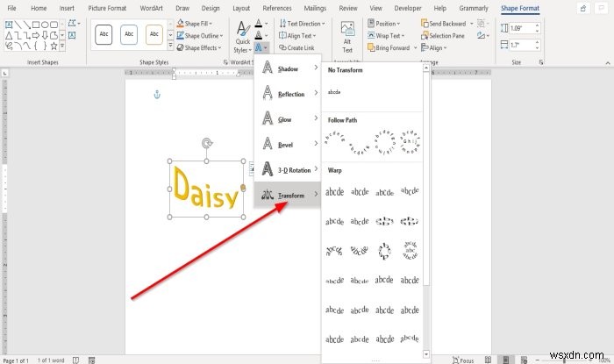Select the first Abc shape style

(x=104, y=34)
